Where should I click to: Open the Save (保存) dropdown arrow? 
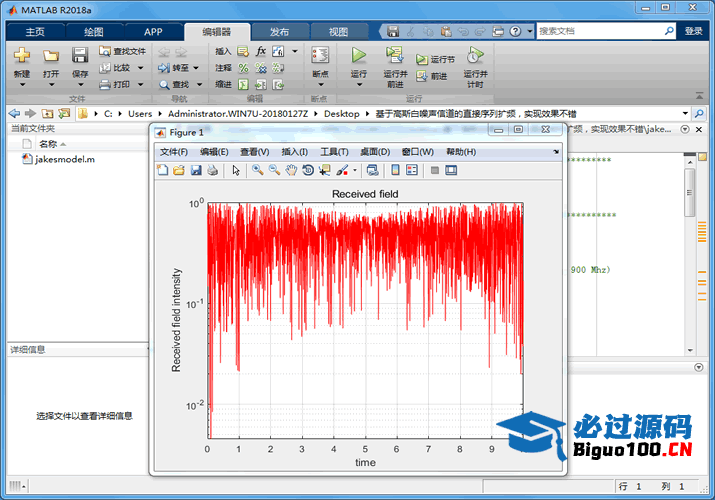(x=80, y=87)
